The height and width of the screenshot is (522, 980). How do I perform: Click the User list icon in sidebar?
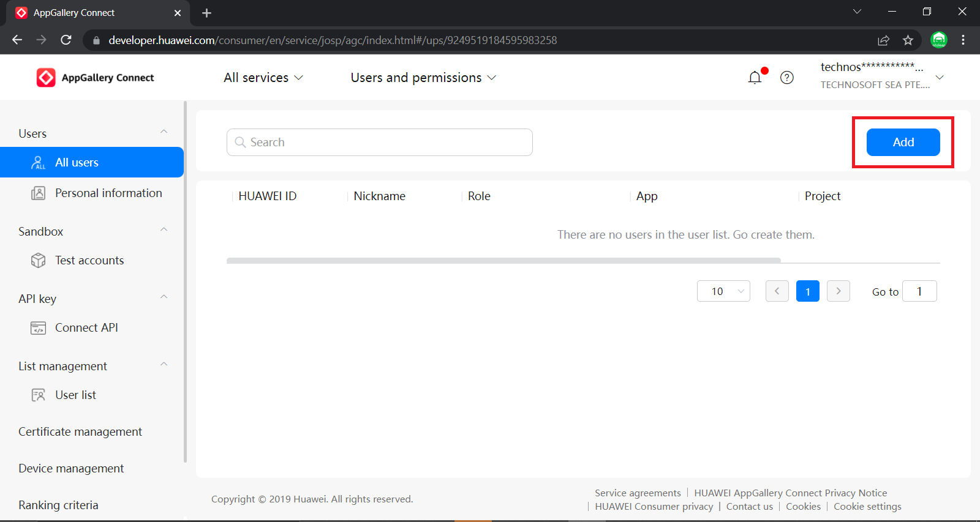[x=38, y=395]
